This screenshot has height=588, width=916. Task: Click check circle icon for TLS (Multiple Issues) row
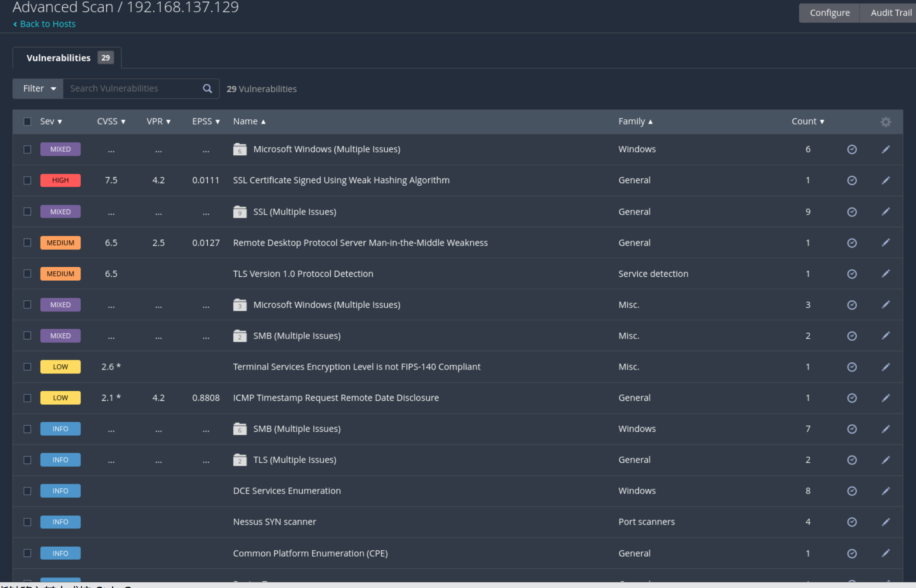coord(852,460)
